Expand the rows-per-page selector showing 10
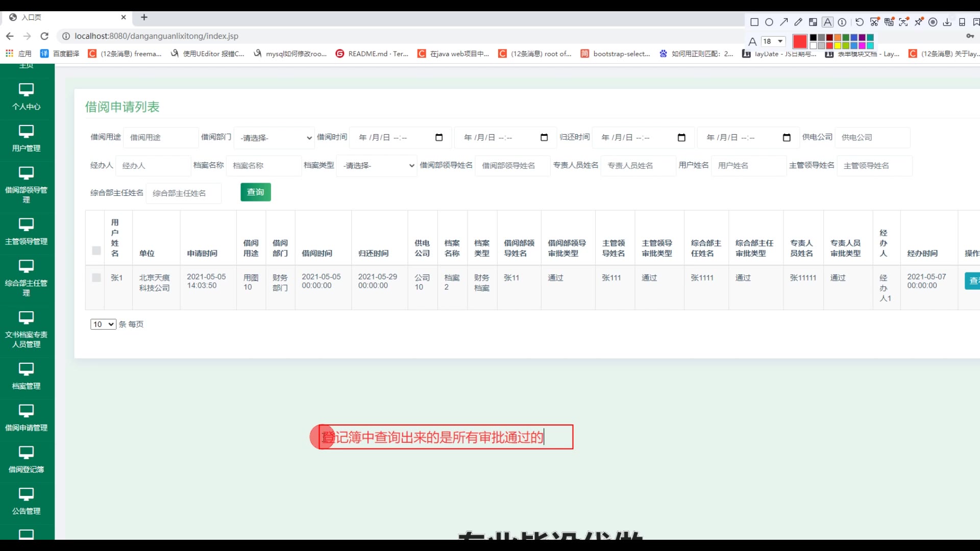Image resolution: width=980 pixels, height=551 pixels. coord(103,324)
